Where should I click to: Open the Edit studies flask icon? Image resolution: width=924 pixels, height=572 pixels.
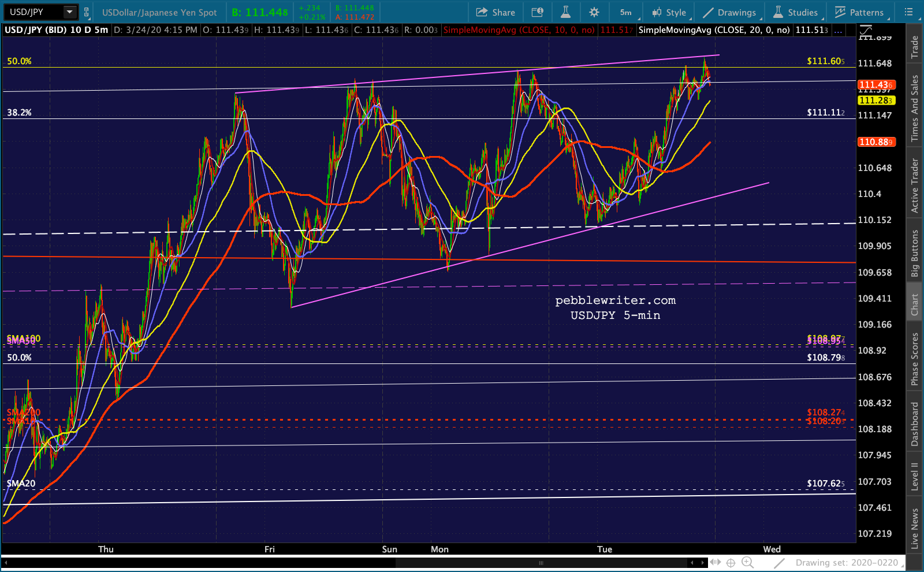pyautogui.click(x=565, y=12)
